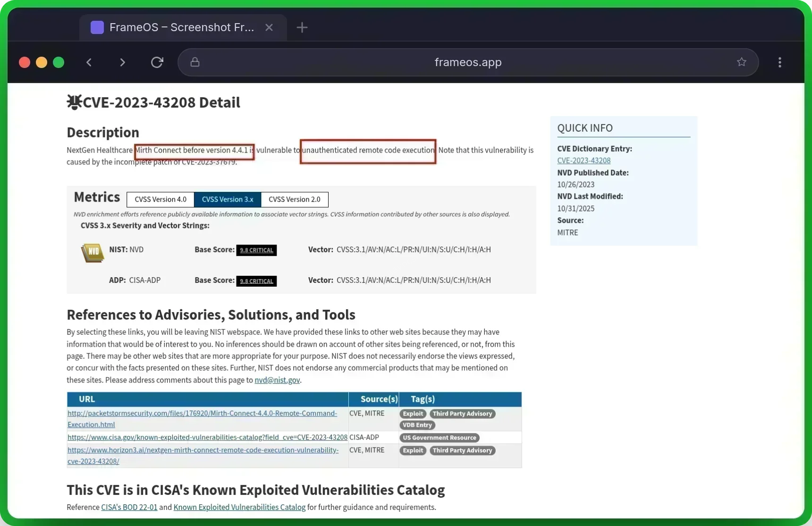Viewport: 812px width, 526px height.
Task: Open the browser three-dot menu
Action: (780, 62)
